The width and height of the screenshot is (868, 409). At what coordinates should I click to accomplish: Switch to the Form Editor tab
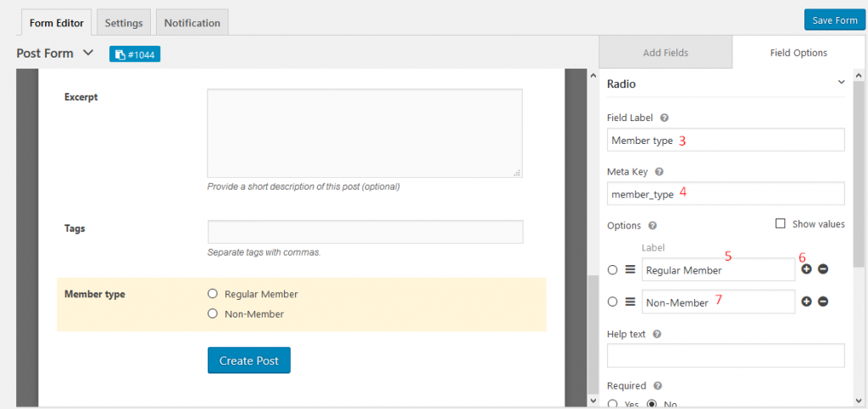click(x=57, y=23)
